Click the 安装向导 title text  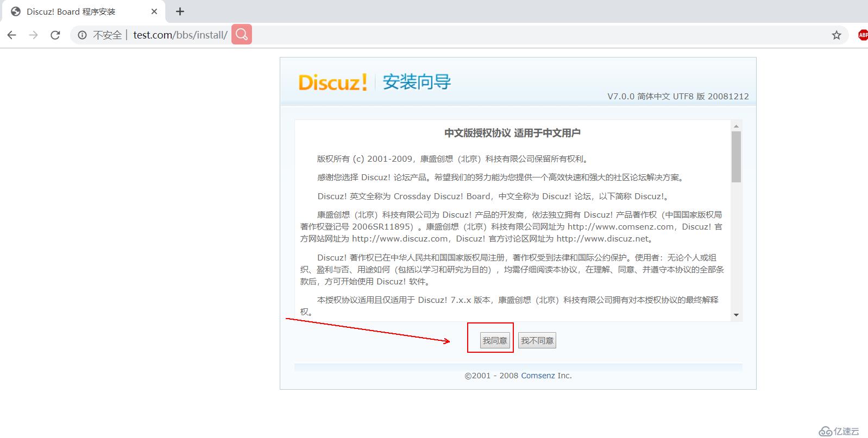(417, 82)
